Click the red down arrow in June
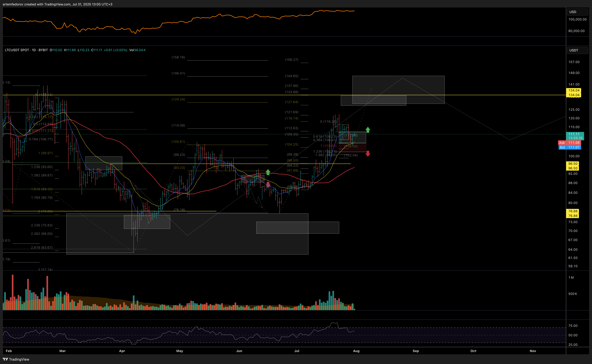This screenshot has width=592, height=364. click(268, 185)
